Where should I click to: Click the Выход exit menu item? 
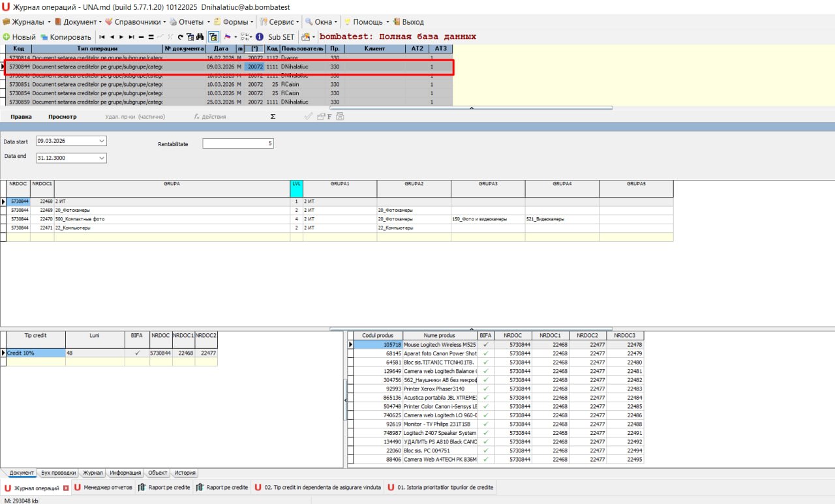(x=408, y=22)
